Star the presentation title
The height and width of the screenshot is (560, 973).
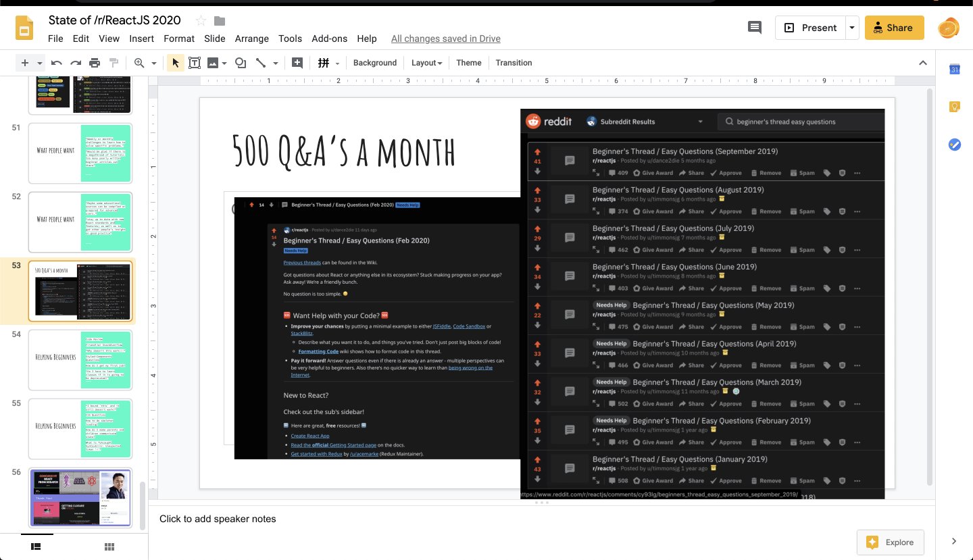pyautogui.click(x=201, y=20)
